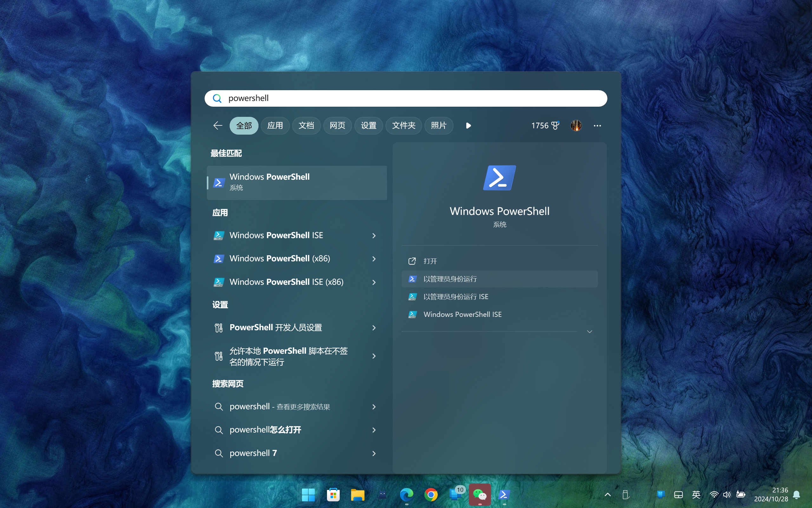Viewport: 812px width, 508px height.
Task: Go back with the left arrow button
Action: (x=218, y=126)
